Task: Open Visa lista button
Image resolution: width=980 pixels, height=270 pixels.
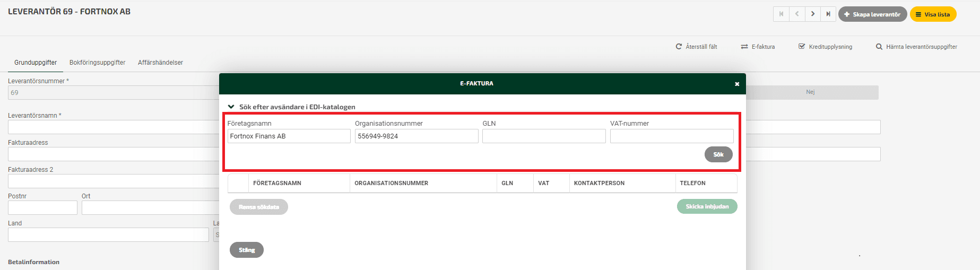Action: coord(933,14)
